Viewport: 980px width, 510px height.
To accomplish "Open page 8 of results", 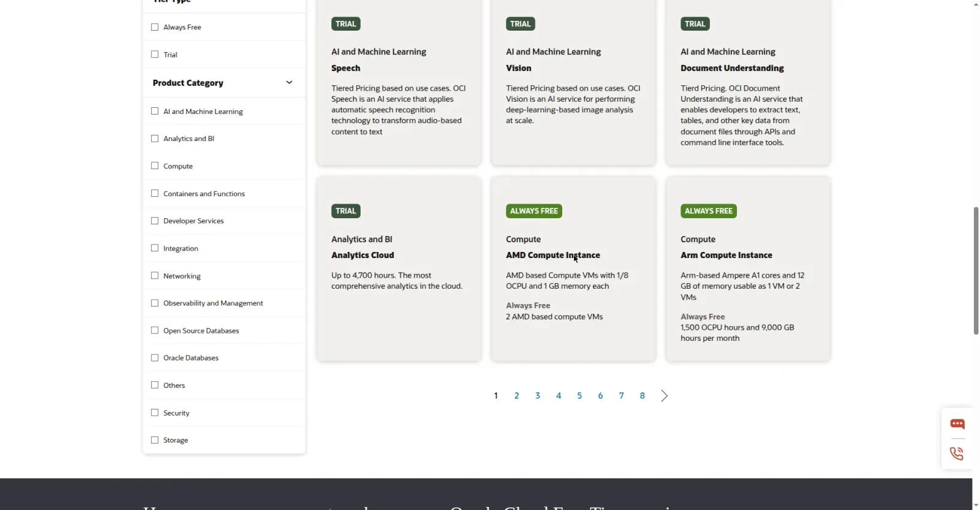I will coord(643,396).
